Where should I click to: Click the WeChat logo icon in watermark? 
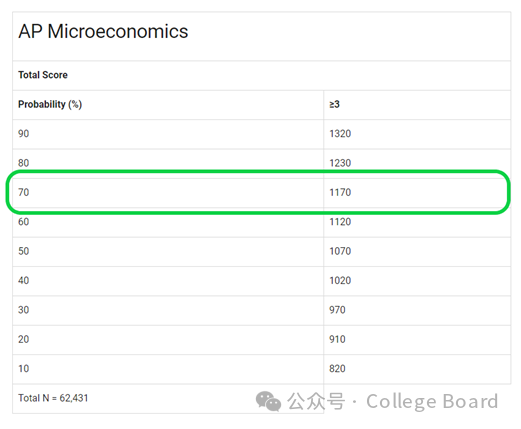pos(268,401)
